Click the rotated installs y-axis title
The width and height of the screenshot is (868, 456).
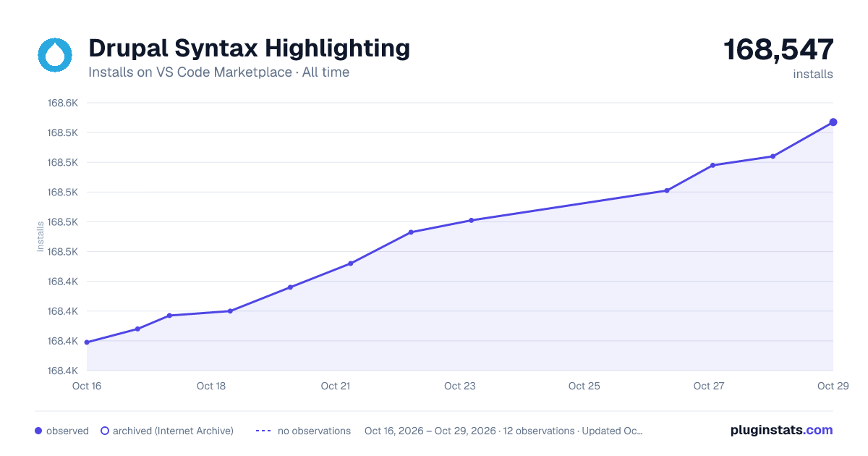click(x=41, y=237)
